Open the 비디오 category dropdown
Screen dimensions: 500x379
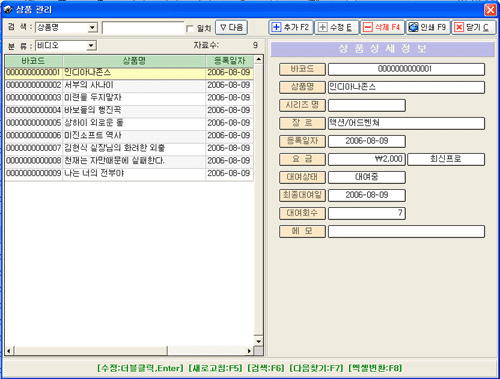(91, 46)
